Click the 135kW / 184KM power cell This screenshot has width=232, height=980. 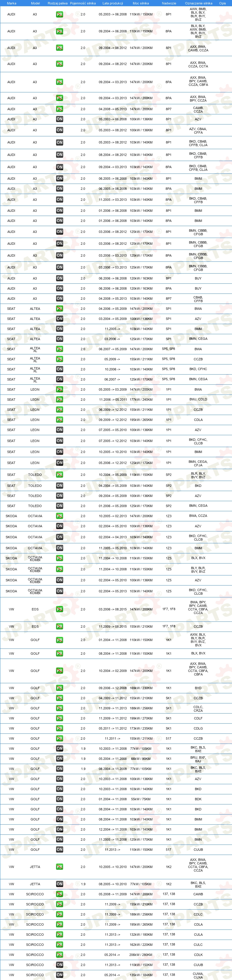coord(141,975)
